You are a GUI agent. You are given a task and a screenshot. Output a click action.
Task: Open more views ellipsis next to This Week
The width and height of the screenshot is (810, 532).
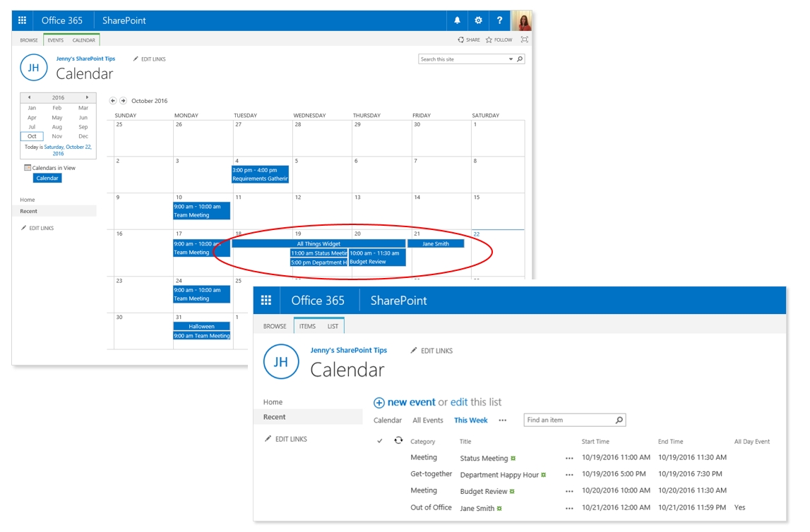click(x=503, y=421)
